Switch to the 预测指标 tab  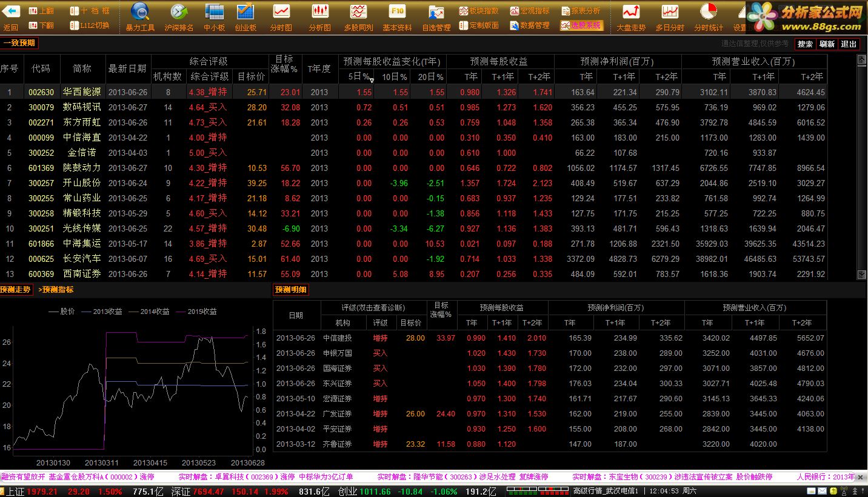coord(56,290)
